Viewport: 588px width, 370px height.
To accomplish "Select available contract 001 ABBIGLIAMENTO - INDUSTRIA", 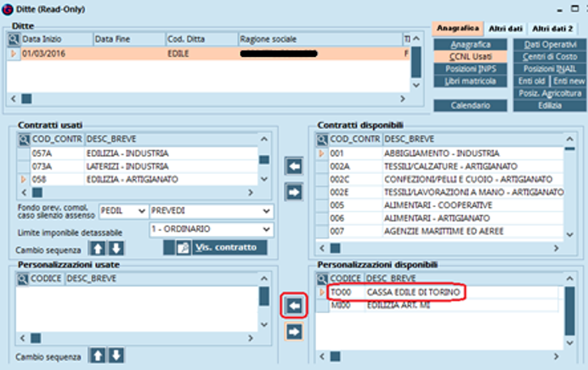I will point(440,154).
